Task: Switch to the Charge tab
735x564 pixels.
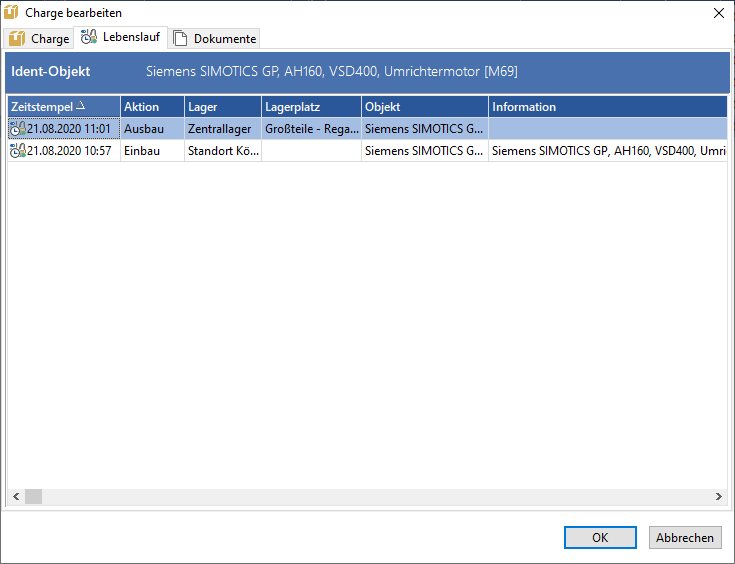Action: (x=38, y=38)
